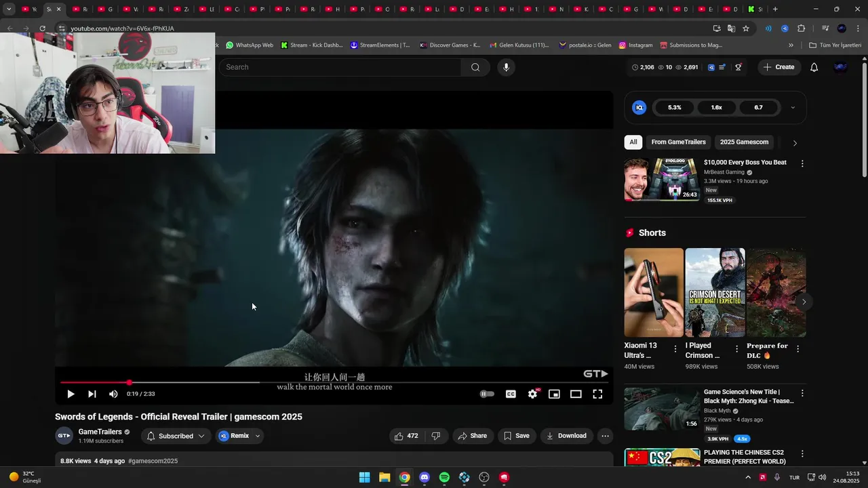The width and height of the screenshot is (868, 488).
Task: Open the vidIQ list icon in the stats bar
Action: [722, 67]
